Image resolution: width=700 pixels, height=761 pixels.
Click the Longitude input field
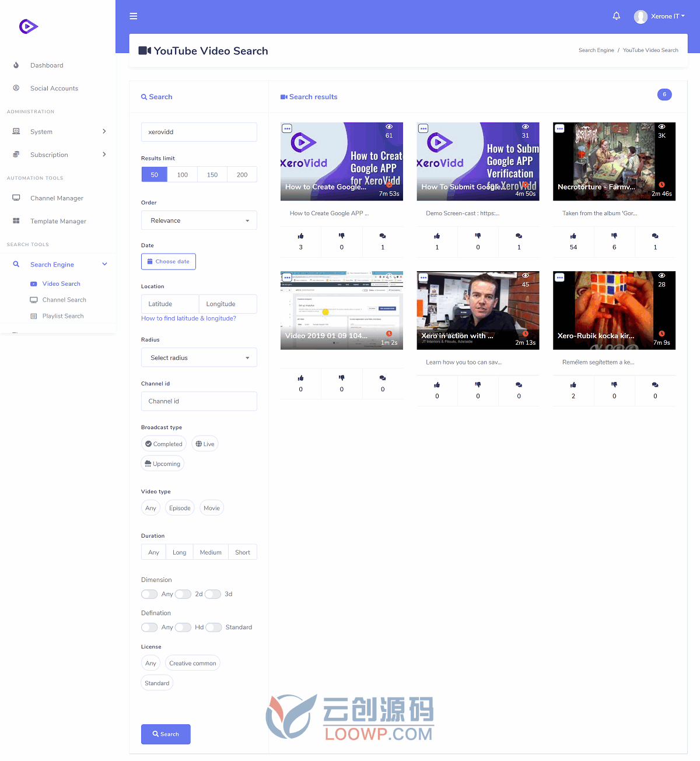[228, 304]
